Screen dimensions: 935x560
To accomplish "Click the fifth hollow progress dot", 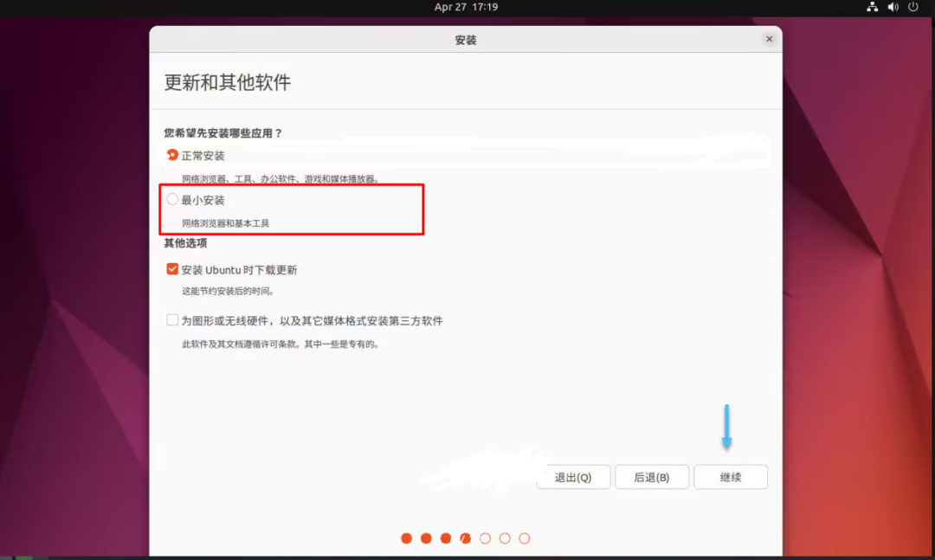I will [x=485, y=537].
